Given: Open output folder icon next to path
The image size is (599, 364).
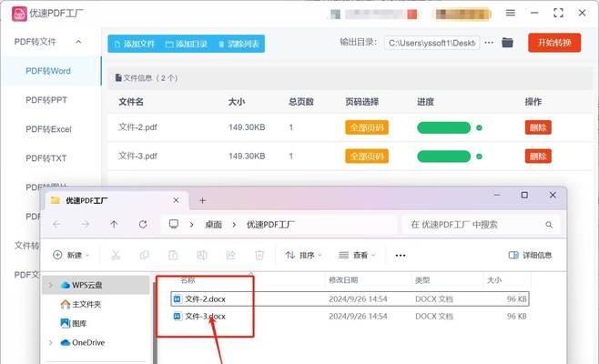Looking at the screenshot, I should point(507,43).
